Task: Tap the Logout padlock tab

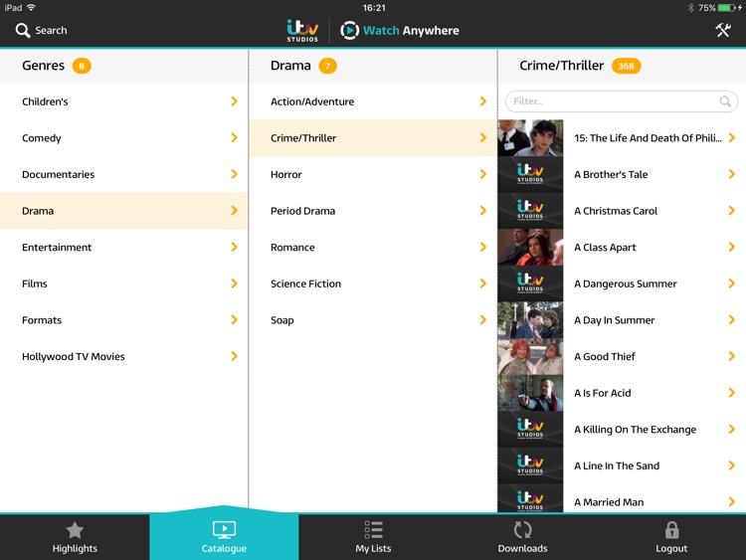Action: click(671, 537)
